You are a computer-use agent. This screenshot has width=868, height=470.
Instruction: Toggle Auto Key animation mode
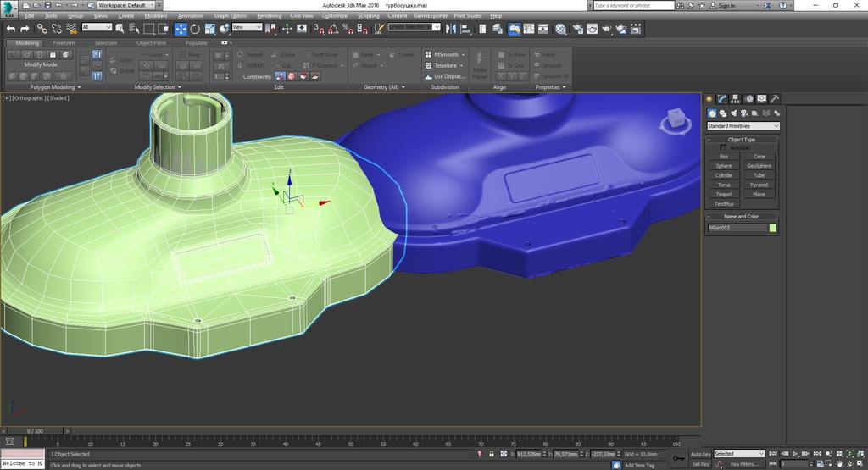[700, 454]
